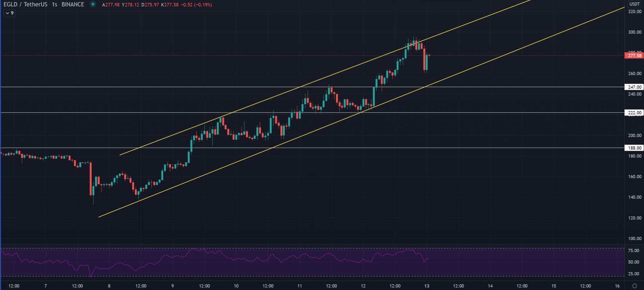The height and width of the screenshot is (290, 644).
Task: Click the 100.00 level on price scale
Action: 634,238
